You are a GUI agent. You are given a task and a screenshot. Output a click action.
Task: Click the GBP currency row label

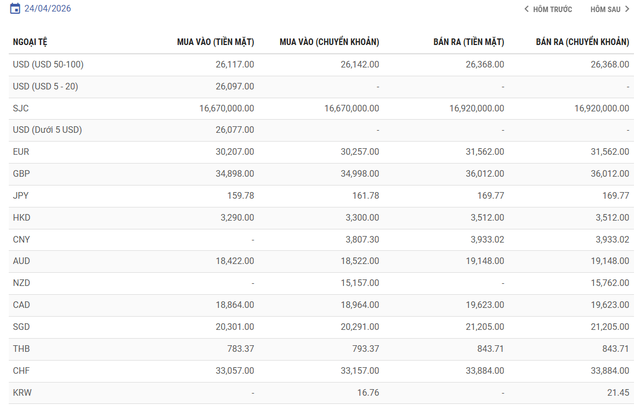21,174
